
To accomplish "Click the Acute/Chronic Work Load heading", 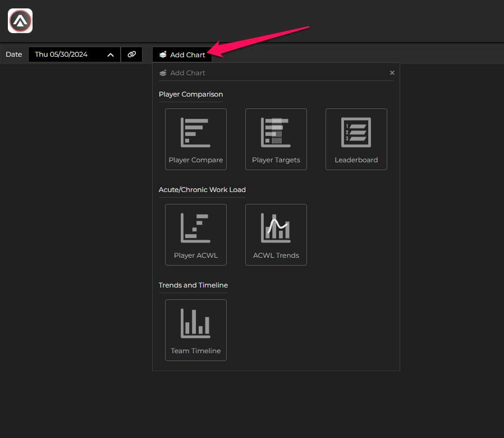I will (x=202, y=190).
